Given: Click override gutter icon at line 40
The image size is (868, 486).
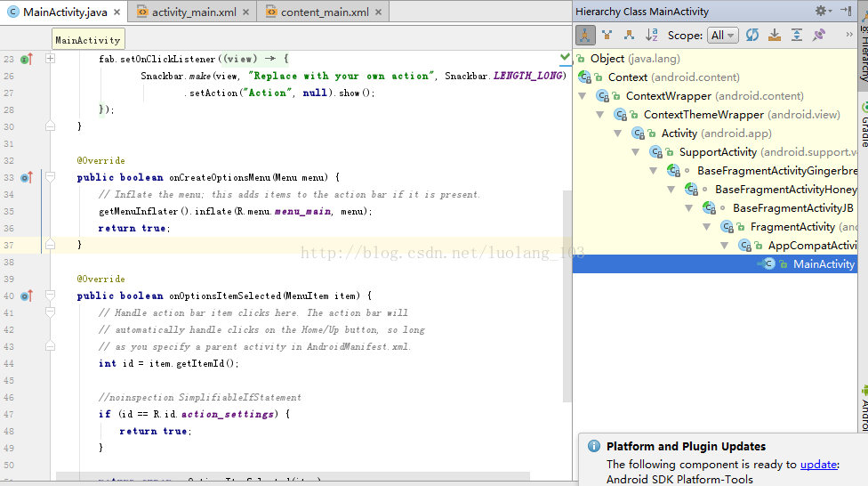Looking at the screenshot, I should [26, 296].
